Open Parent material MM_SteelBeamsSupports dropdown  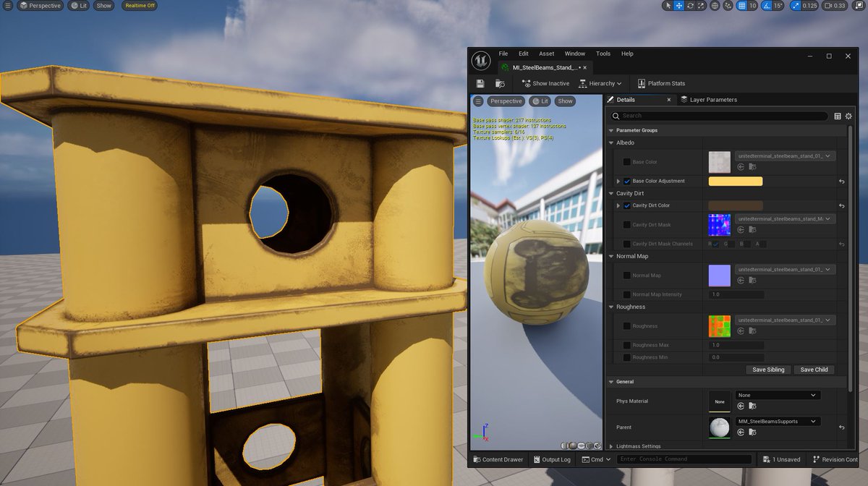click(x=778, y=421)
